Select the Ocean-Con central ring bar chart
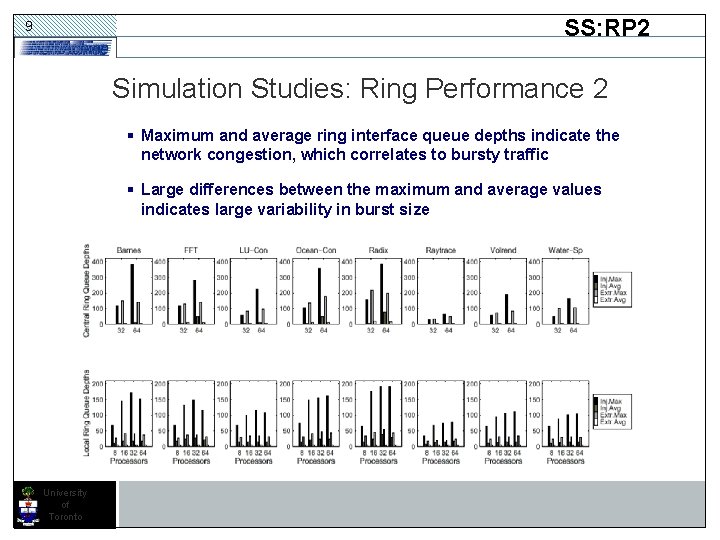 [316, 291]
